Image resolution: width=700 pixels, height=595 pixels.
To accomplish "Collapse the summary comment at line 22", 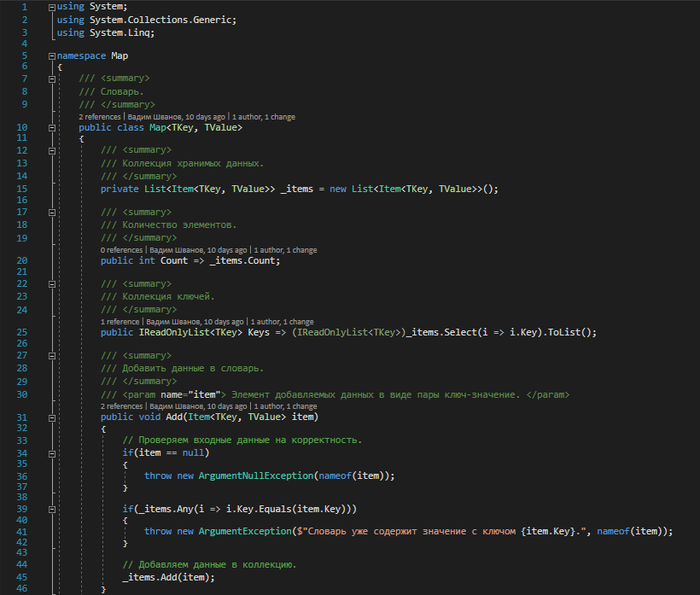I will (x=52, y=284).
